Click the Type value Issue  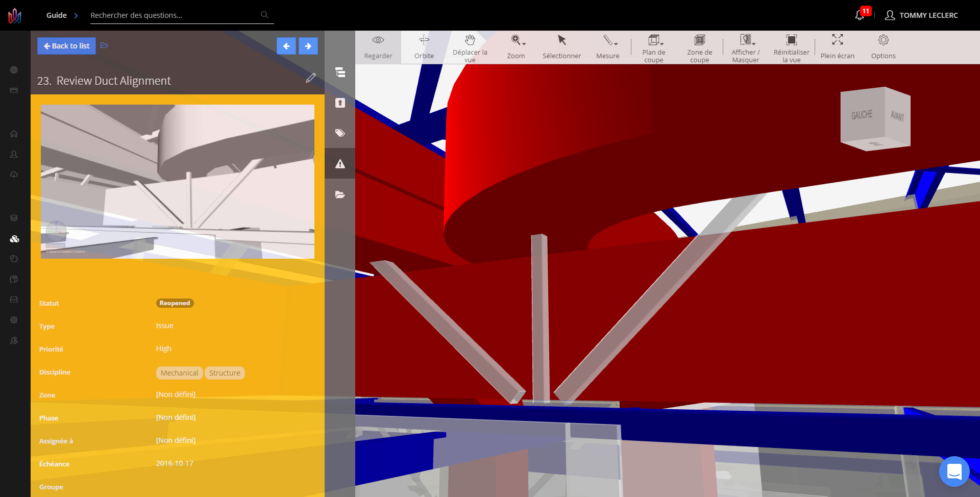click(165, 326)
